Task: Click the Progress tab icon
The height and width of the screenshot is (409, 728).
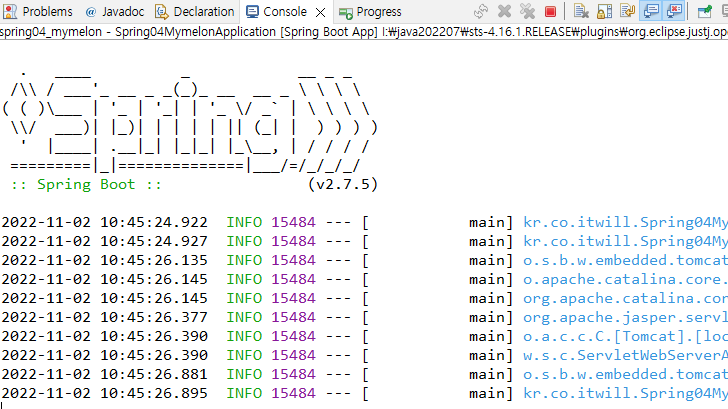Action: [346, 13]
